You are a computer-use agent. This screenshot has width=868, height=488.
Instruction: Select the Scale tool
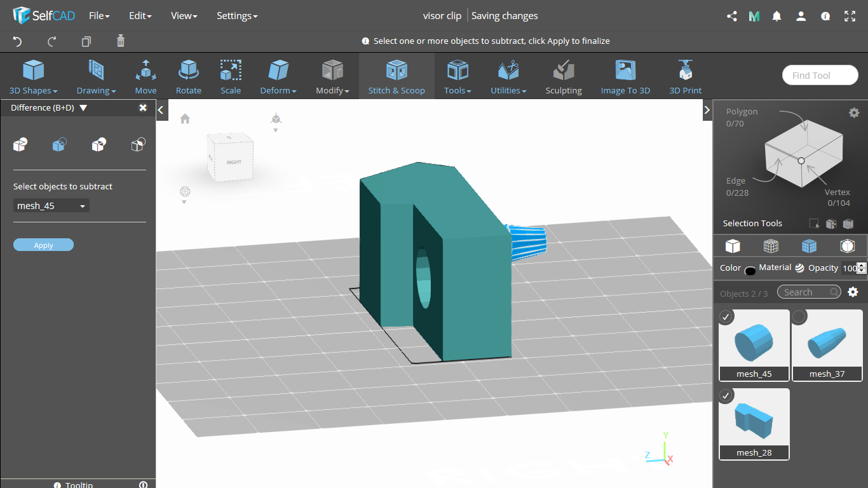click(231, 76)
